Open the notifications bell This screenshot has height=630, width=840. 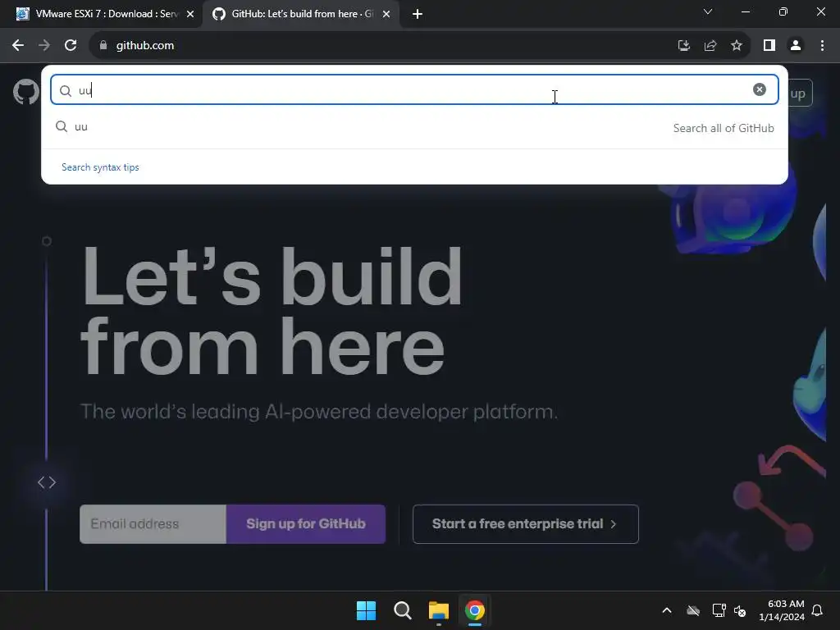coord(818,610)
